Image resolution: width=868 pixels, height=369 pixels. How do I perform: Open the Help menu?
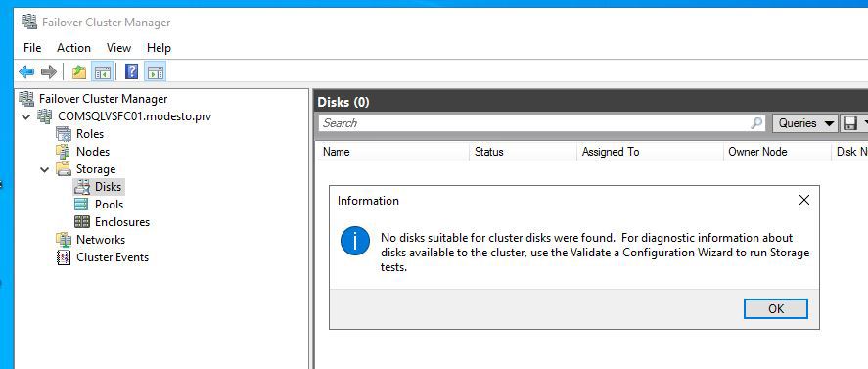[x=159, y=48]
